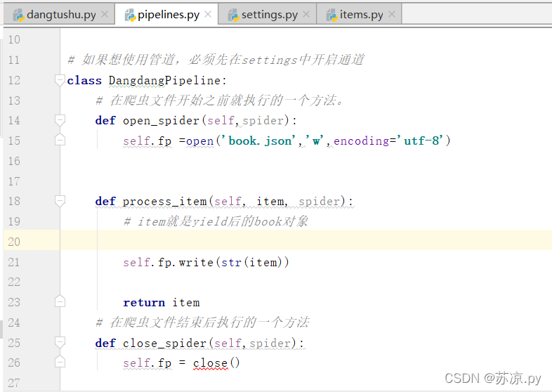Collapse the DangdangPipeline class fold marker

click(x=60, y=80)
